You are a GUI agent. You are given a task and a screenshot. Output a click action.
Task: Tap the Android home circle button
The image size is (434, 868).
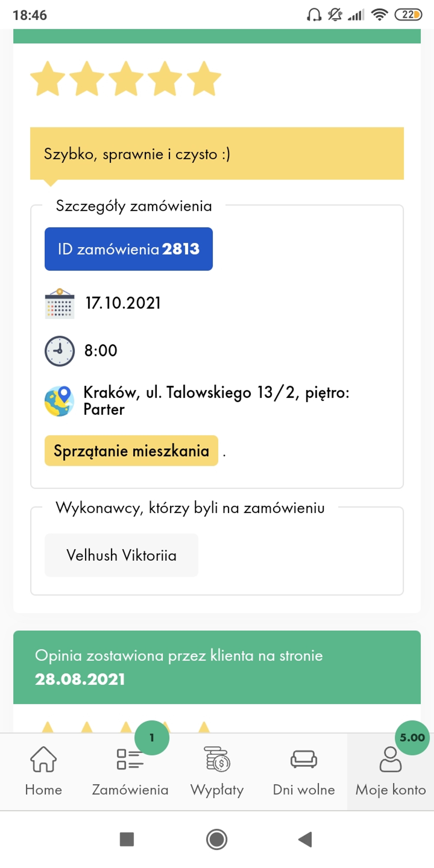[x=217, y=839]
